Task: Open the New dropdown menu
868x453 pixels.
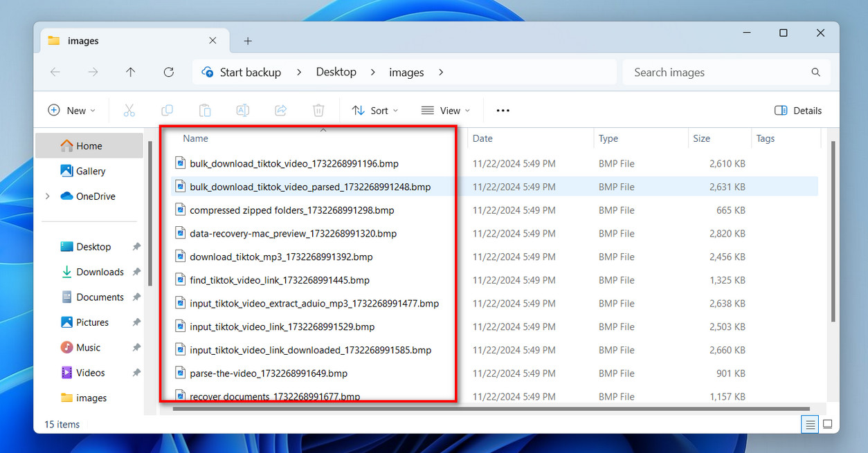Action: coord(71,111)
